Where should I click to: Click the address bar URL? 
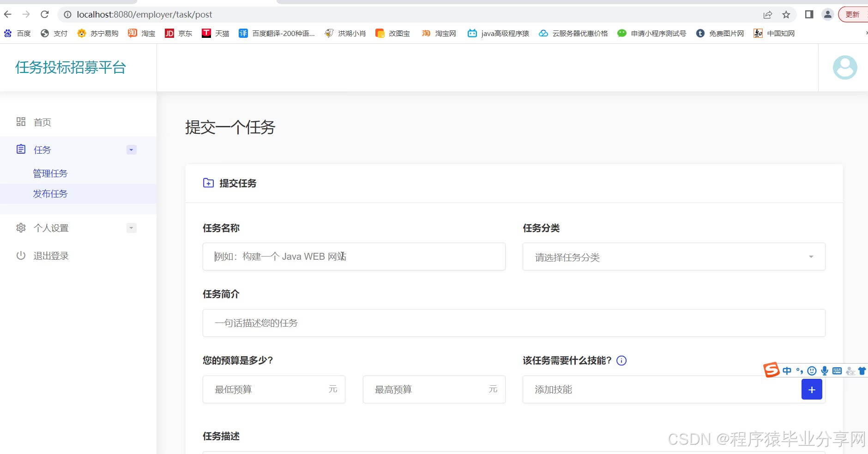(x=145, y=15)
